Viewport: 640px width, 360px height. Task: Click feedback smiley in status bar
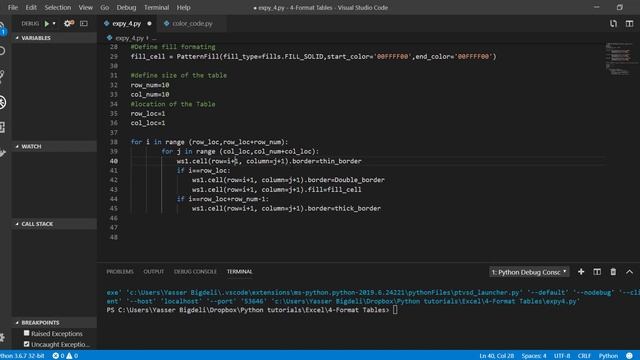[x=629, y=356]
